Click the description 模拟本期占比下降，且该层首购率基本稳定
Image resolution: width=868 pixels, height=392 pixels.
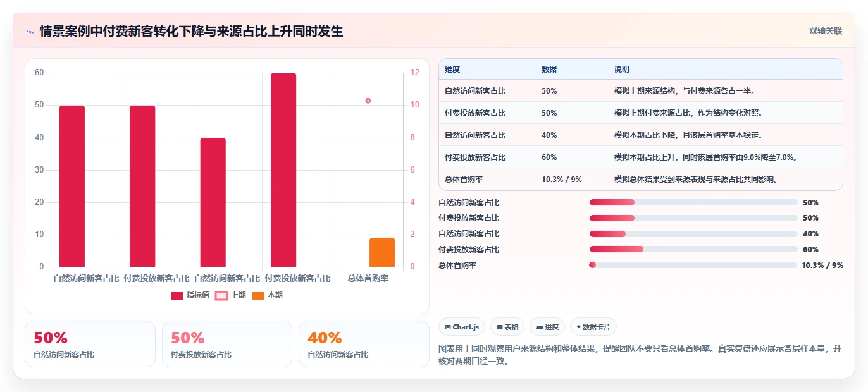click(x=688, y=135)
